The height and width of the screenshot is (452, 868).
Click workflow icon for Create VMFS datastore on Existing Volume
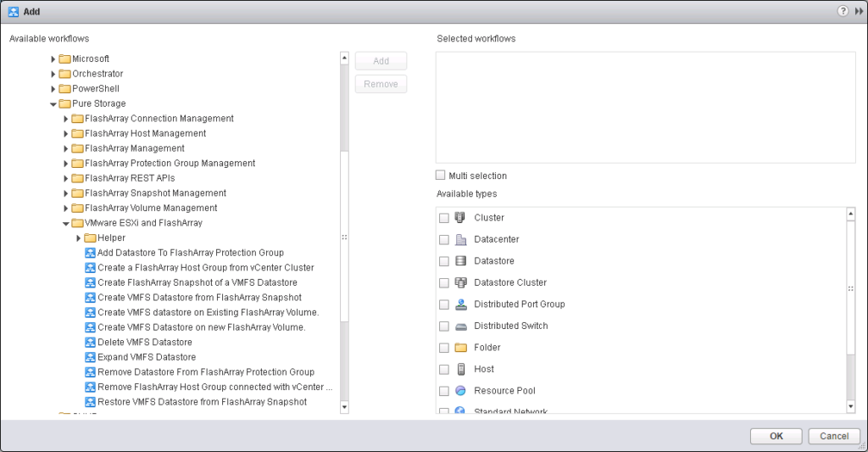pyautogui.click(x=90, y=312)
